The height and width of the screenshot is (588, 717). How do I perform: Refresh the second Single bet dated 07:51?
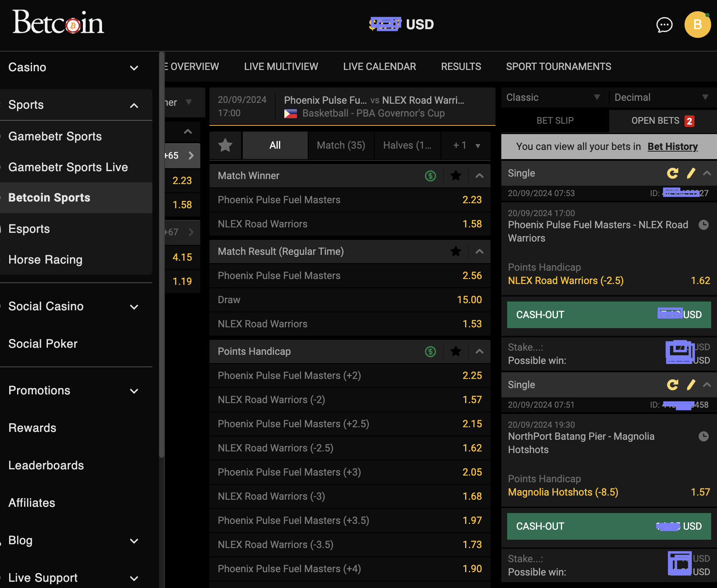672,385
